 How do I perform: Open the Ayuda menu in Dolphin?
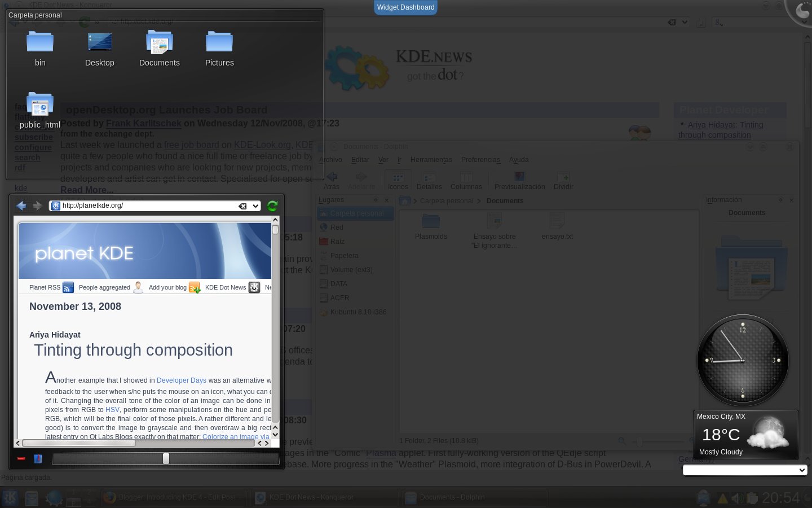(x=519, y=160)
